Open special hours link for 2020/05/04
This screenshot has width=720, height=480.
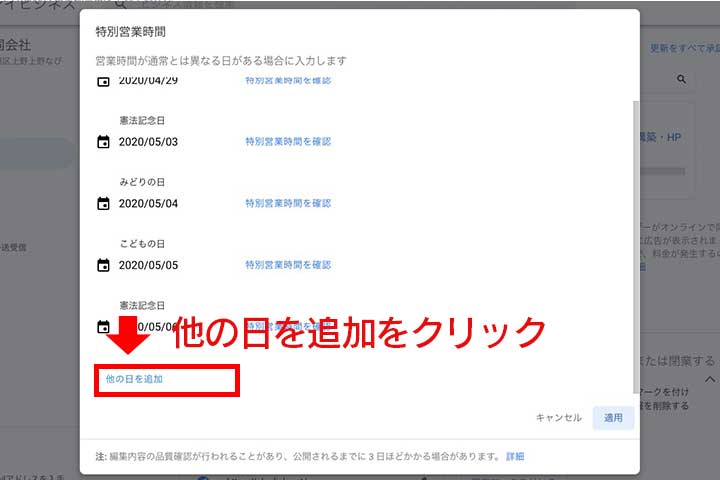(x=288, y=203)
